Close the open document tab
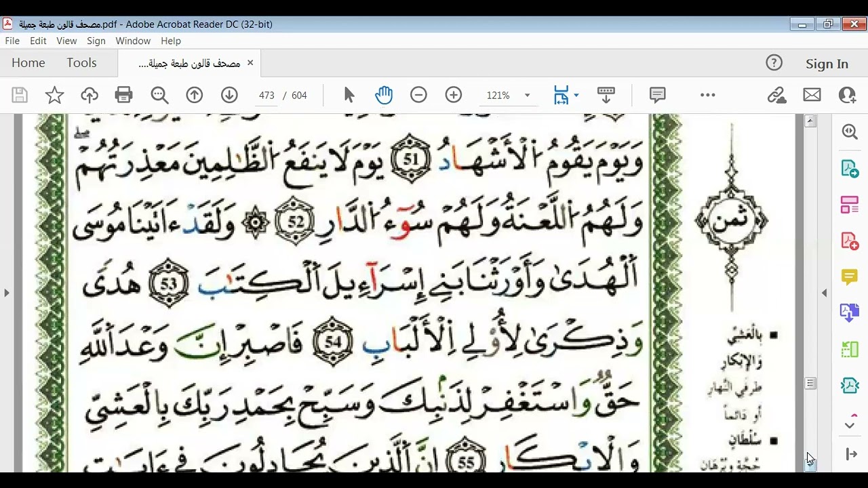This screenshot has width=868, height=488. point(250,63)
